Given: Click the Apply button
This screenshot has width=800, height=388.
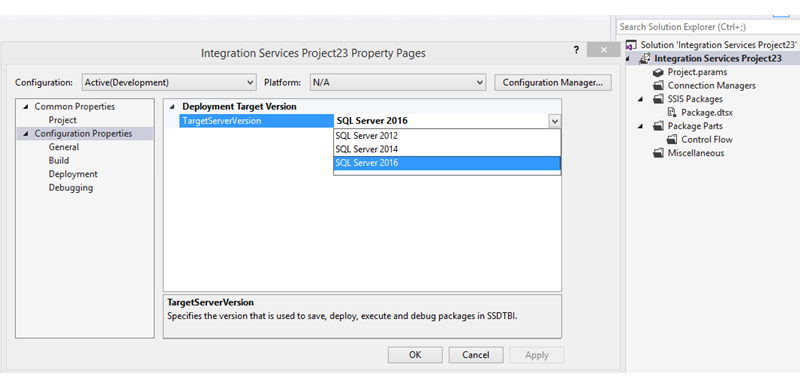Looking at the screenshot, I should click(537, 355).
